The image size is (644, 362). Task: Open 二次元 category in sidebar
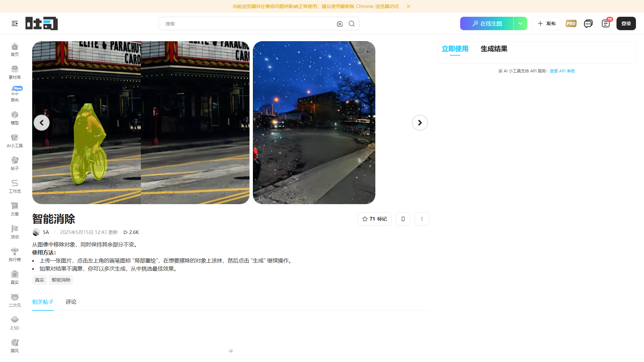click(x=15, y=300)
